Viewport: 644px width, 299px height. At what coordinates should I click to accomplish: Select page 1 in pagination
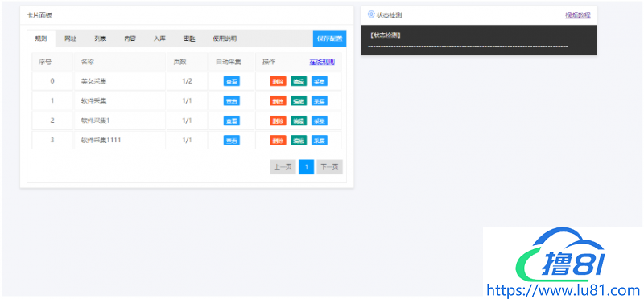click(307, 167)
